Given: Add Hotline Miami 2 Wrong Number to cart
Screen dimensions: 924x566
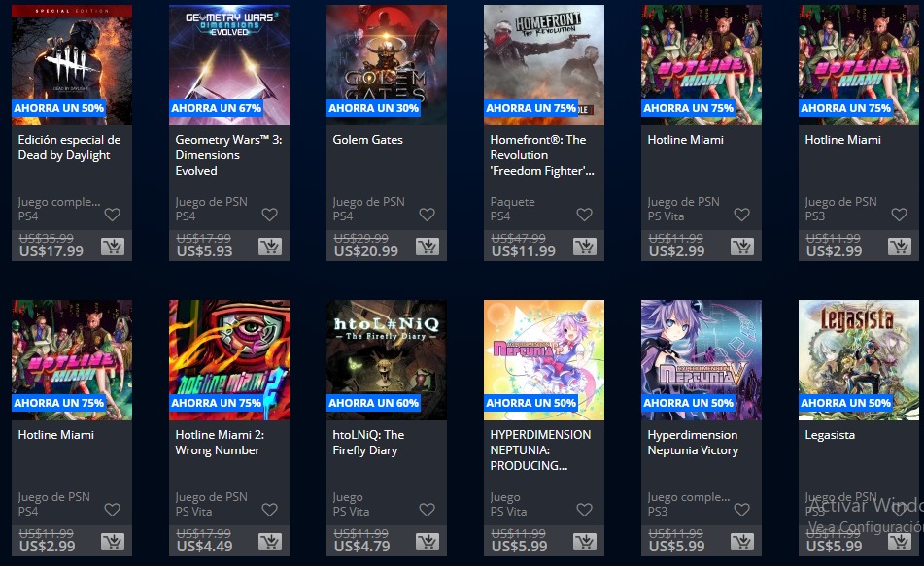Looking at the screenshot, I should (270, 542).
